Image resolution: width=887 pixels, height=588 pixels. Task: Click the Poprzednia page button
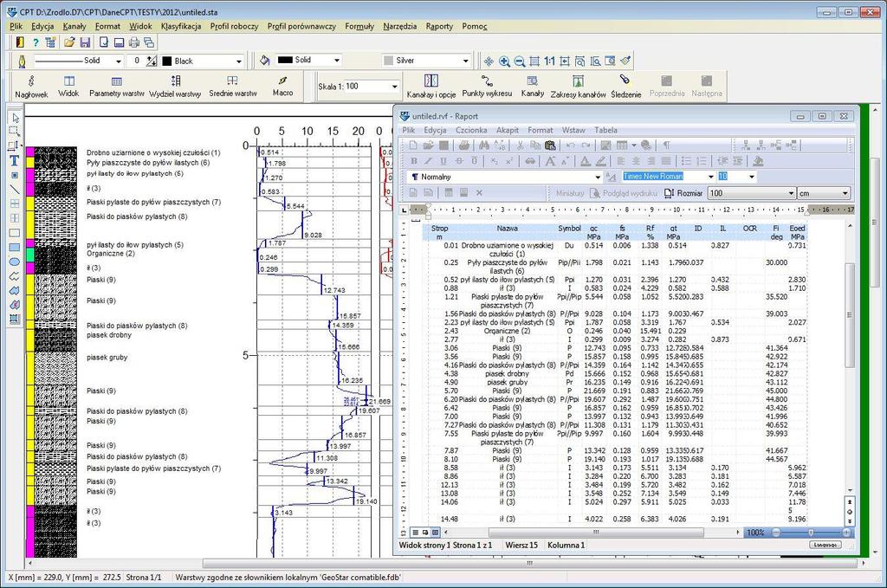[x=667, y=87]
